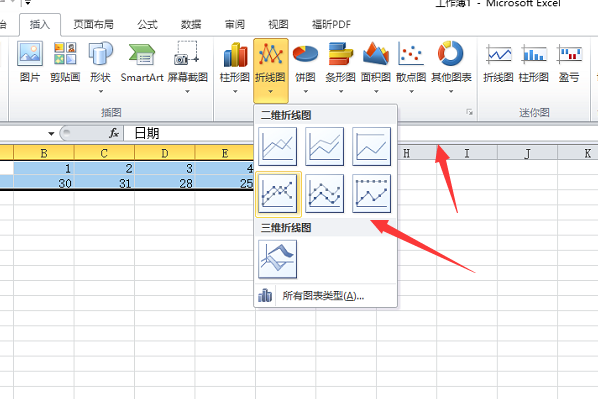Switch to the Review (审阅) tab

[235, 25]
